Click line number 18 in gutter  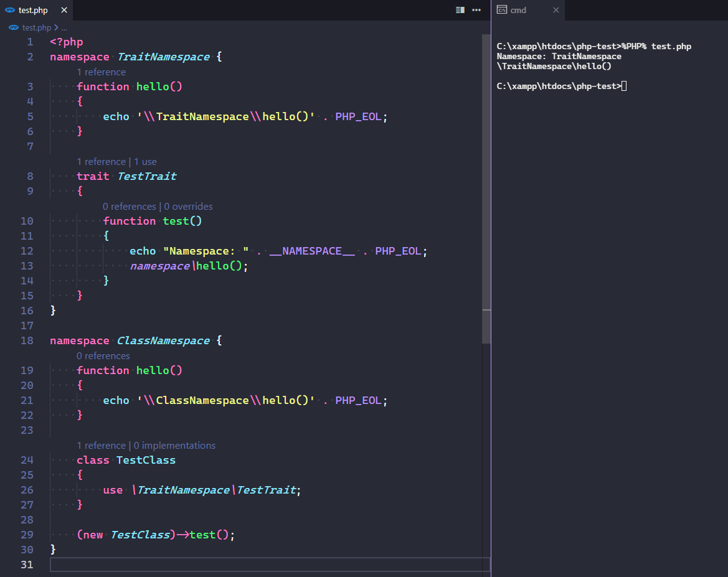[27, 340]
